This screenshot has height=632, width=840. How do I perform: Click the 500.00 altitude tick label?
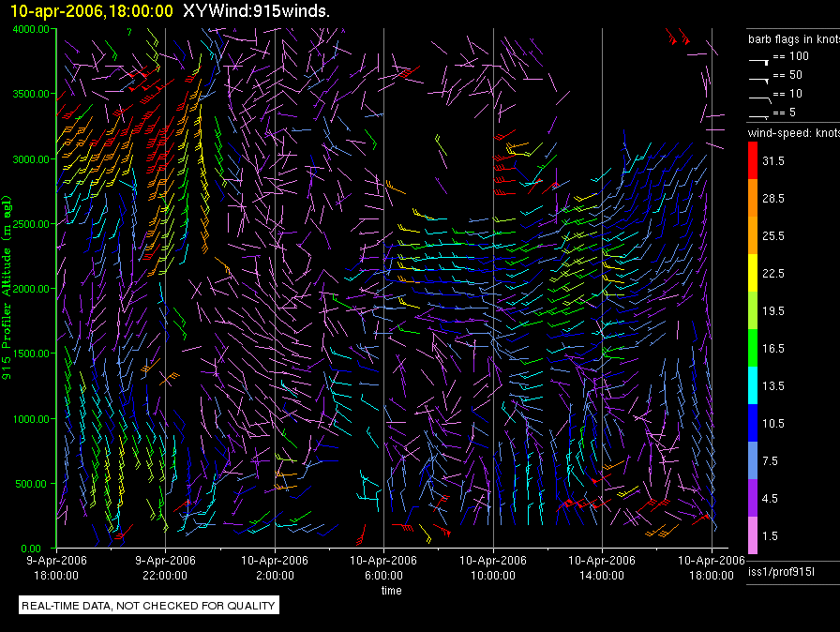pyautogui.click(x=31, y=484)
